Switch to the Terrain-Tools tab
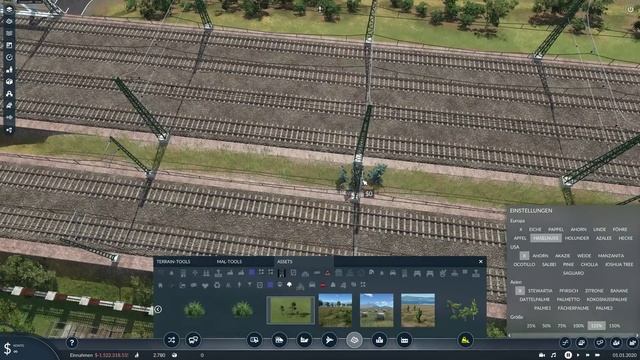The width and height of the screenshot is (640, 360). pos(173,262)
